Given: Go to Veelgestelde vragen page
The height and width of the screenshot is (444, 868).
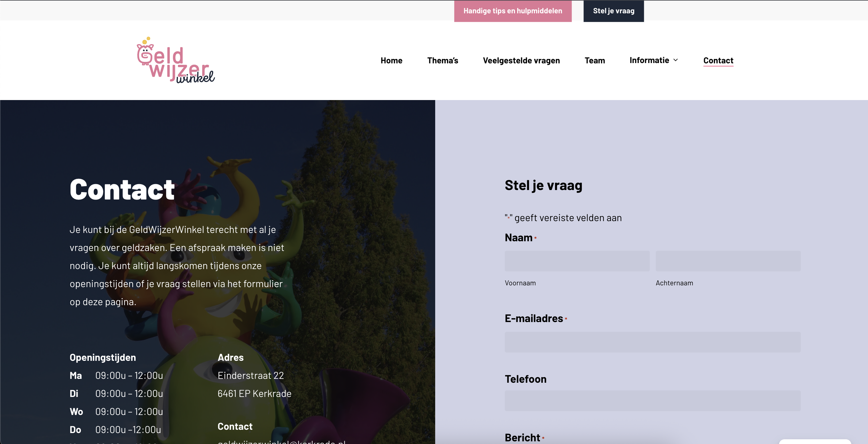Looking at the screenshot, I should 521,60.
